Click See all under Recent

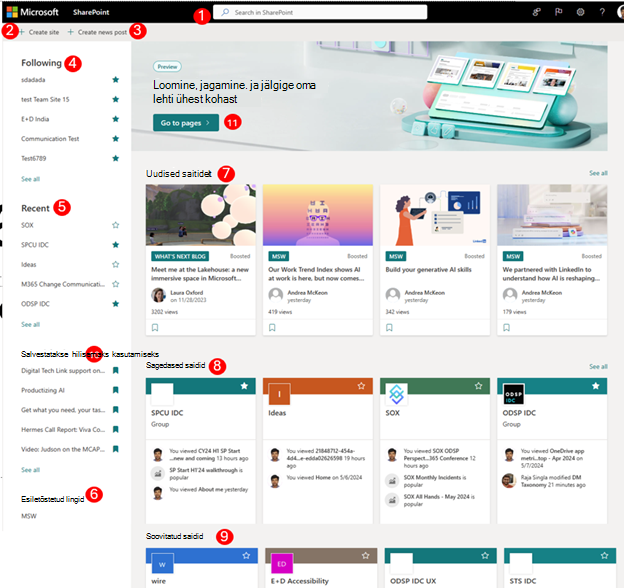tap(31, 325)
